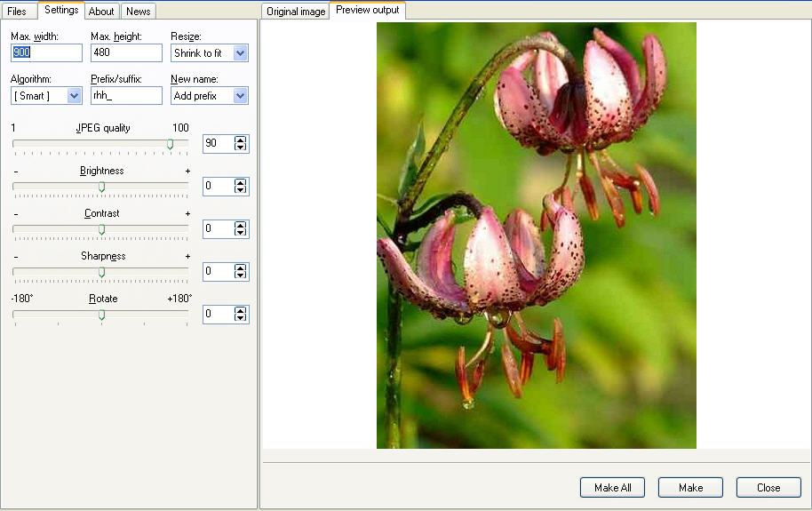
Task: Click the Rotate value field
Action: [x=218, y=314]
